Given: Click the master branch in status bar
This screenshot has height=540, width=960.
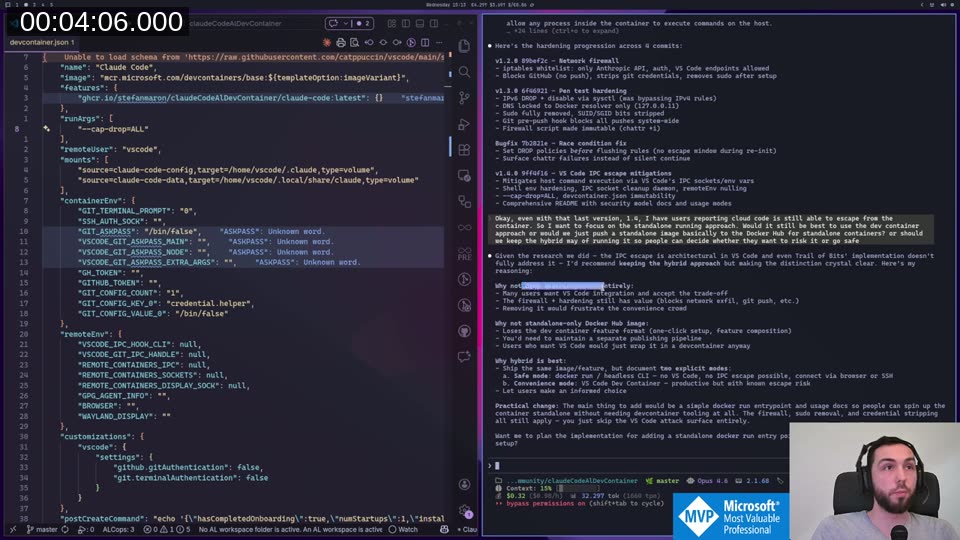Looking at the screenshot, I should [42, 530].
